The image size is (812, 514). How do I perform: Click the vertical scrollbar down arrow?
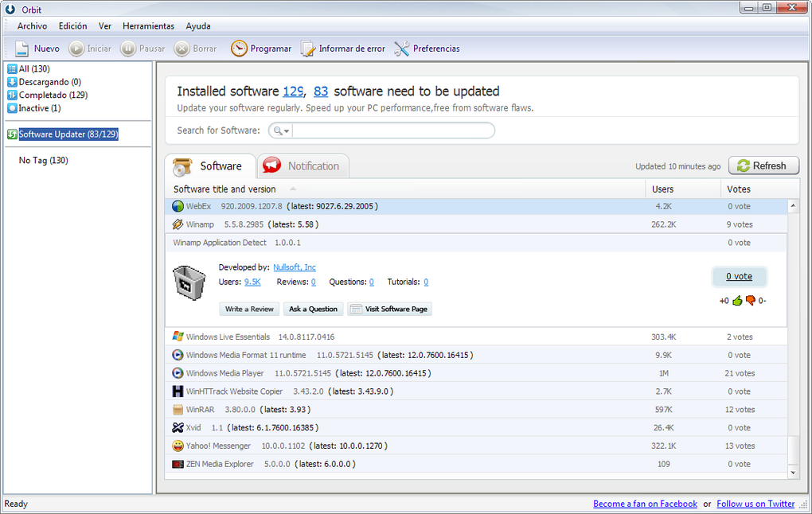(793, 472)
